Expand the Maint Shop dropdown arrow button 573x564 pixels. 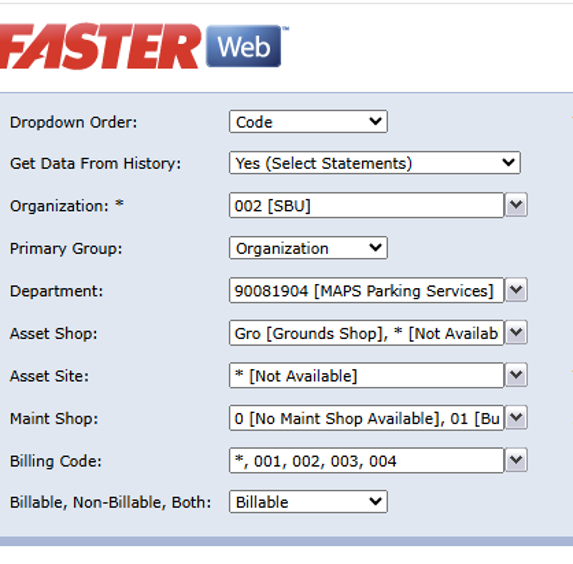[516, 417]
